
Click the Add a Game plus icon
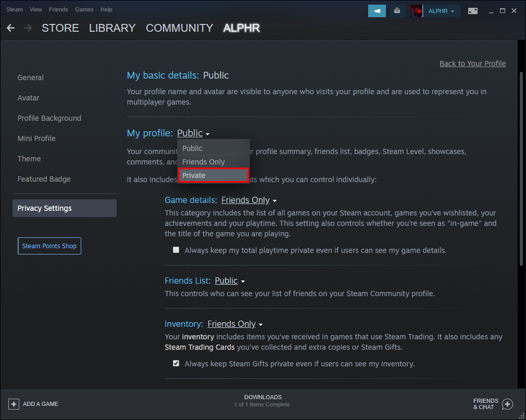click(x=14, y=404)
